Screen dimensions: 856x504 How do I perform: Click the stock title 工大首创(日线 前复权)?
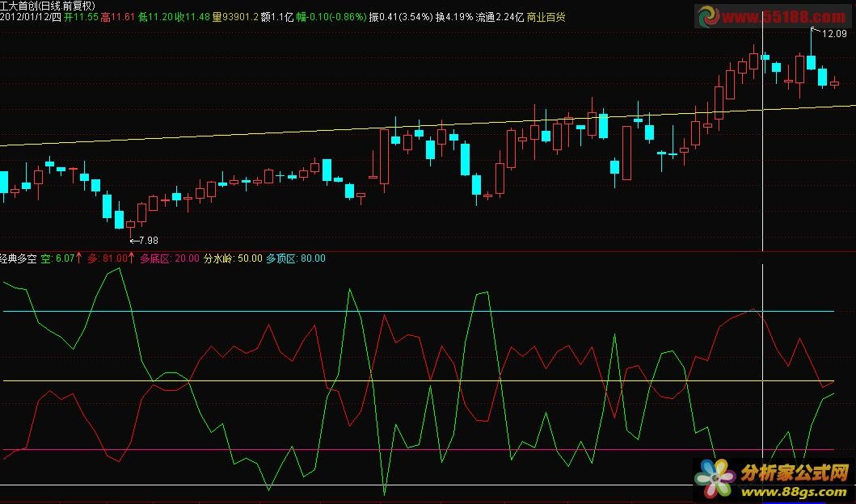point(48,6)
